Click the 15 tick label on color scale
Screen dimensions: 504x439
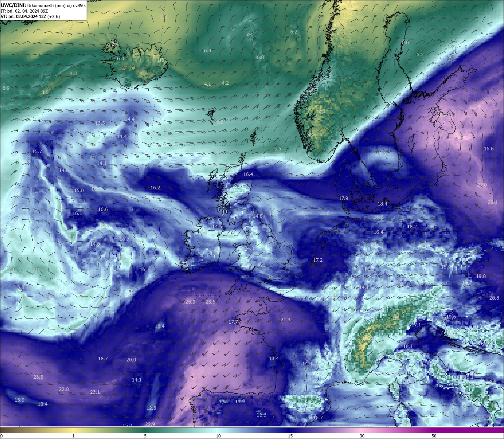coord(290,436)
